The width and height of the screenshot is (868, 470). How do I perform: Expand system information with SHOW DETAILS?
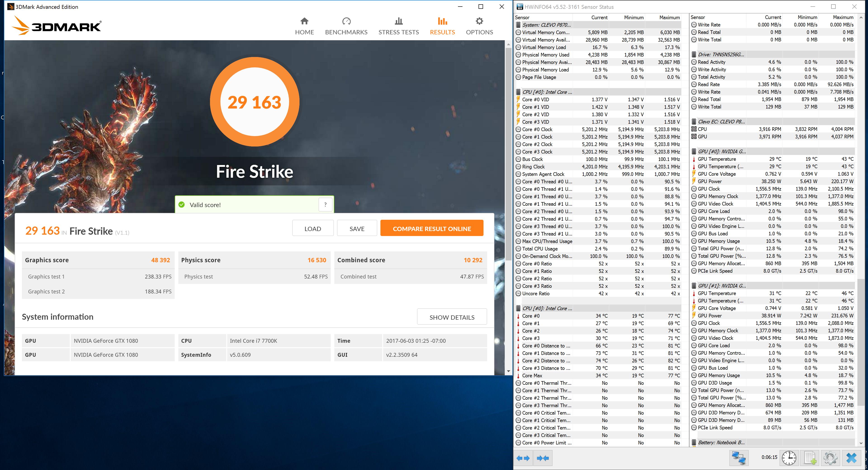(452, 317)
